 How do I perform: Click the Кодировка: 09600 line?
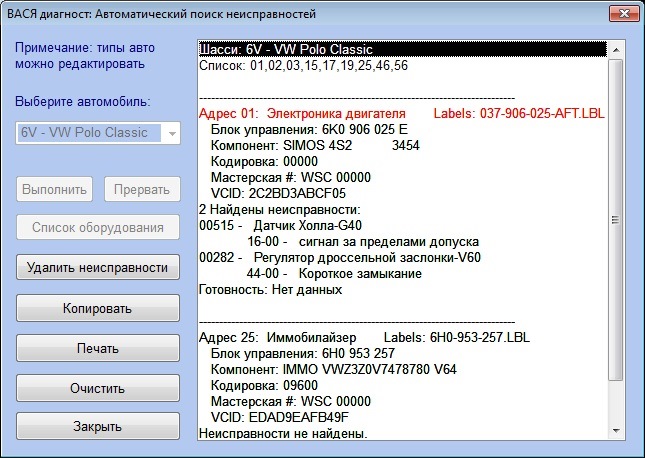pos(264,386)
